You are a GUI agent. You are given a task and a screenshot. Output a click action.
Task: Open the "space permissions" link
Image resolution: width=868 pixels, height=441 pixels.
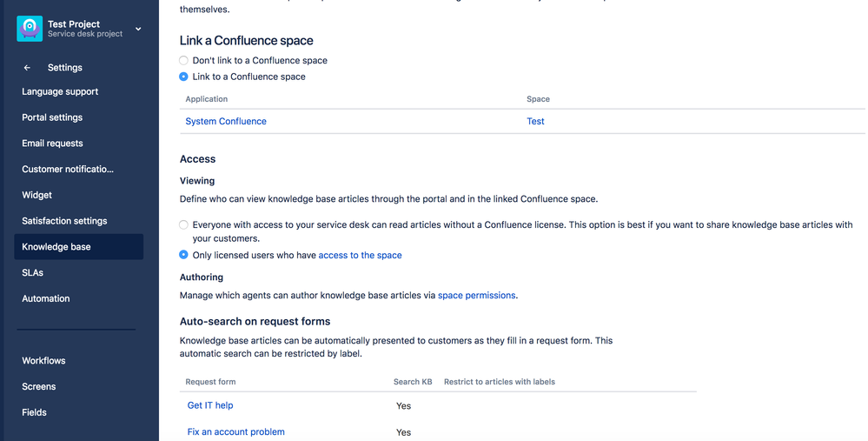pyautogui.click(x=476, y=295)
